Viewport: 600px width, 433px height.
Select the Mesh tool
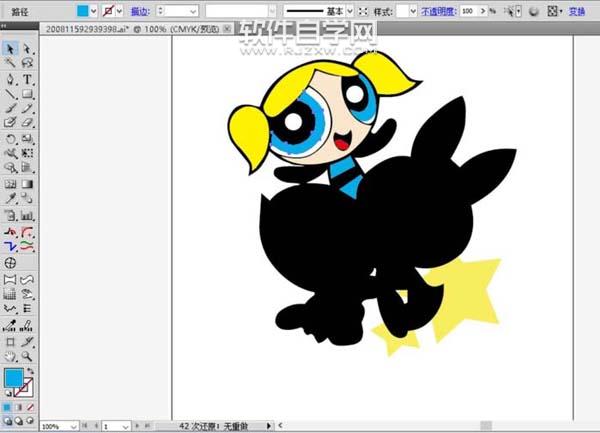point(10,184)
